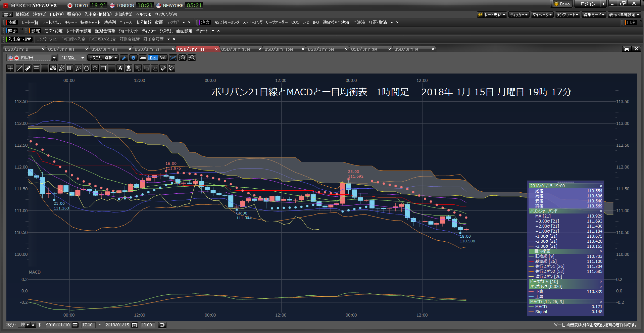
Task: Select the Fibonacci arc tool
Action: click(53, 68)
